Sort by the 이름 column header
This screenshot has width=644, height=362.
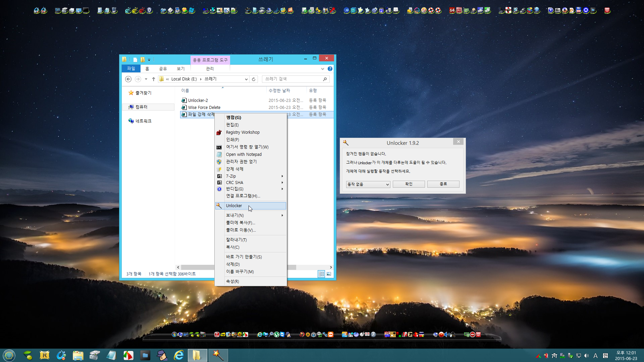223,91
